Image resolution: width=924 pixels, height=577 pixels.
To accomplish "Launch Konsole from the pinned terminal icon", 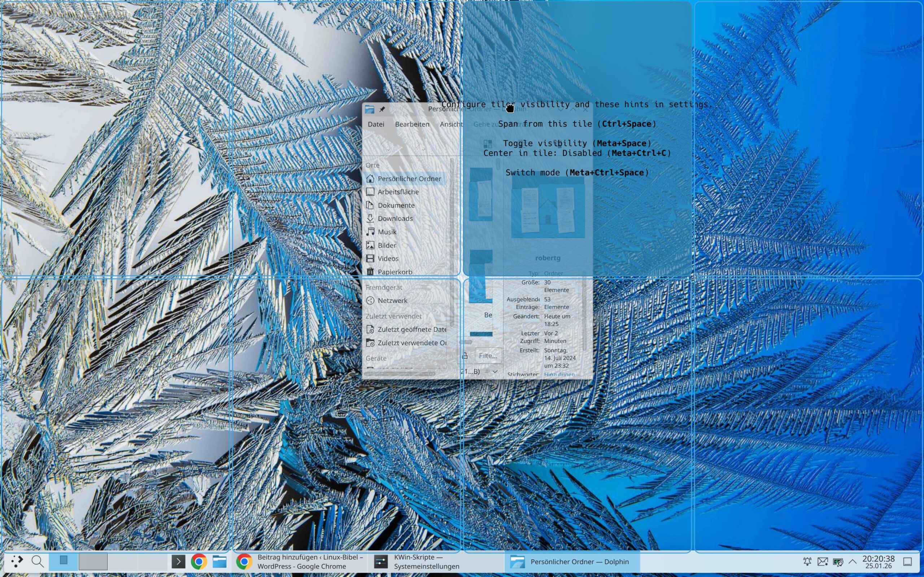I will pyautogui.click(x=178, y=561).
